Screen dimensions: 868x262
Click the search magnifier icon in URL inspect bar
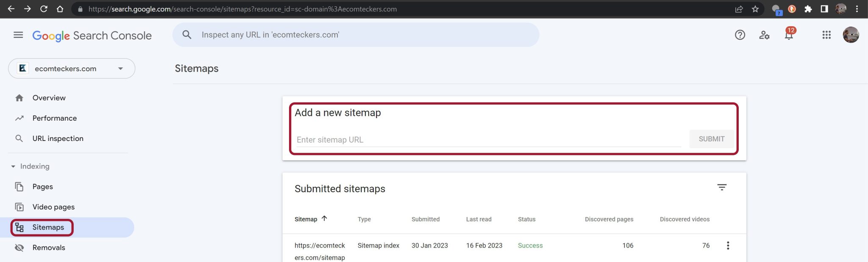(187, 35)
